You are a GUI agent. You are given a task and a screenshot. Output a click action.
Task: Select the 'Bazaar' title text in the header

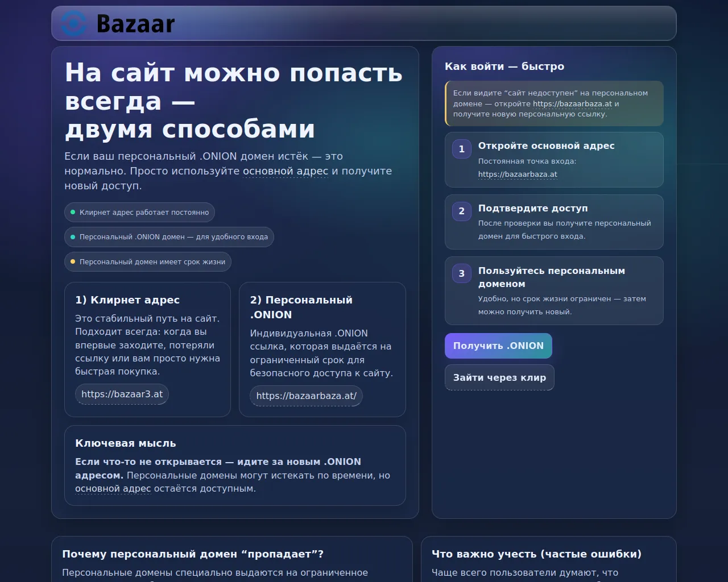135,24
